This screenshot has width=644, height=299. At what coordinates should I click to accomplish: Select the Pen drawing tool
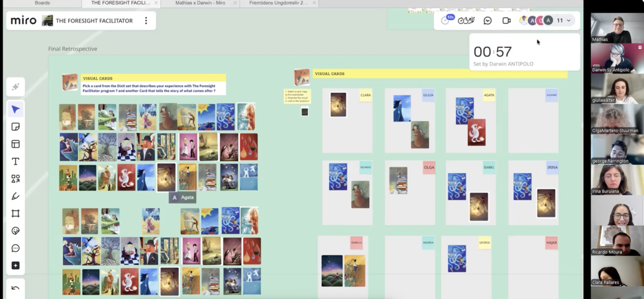coord(16,196)
